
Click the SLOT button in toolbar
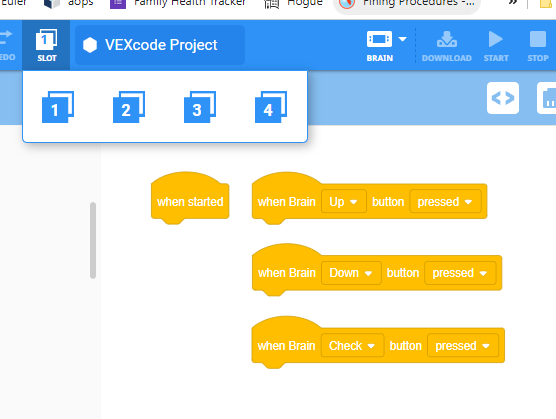(46, 45)
